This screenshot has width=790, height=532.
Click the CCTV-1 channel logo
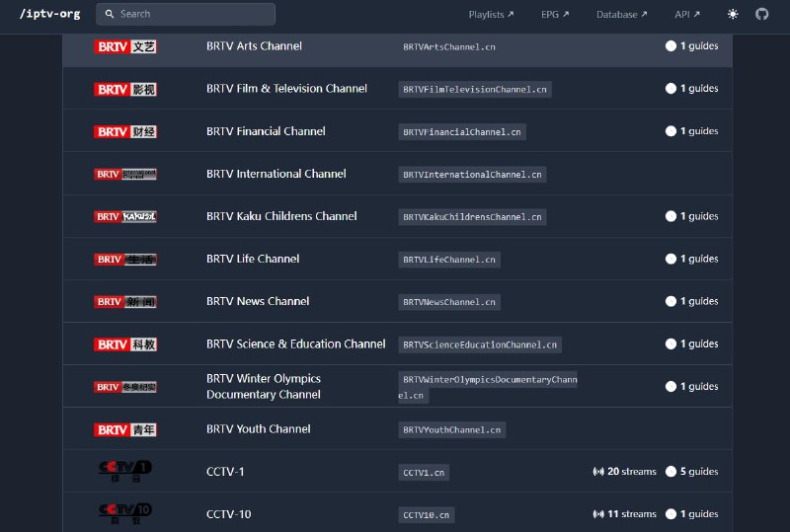tap(125, 472)
